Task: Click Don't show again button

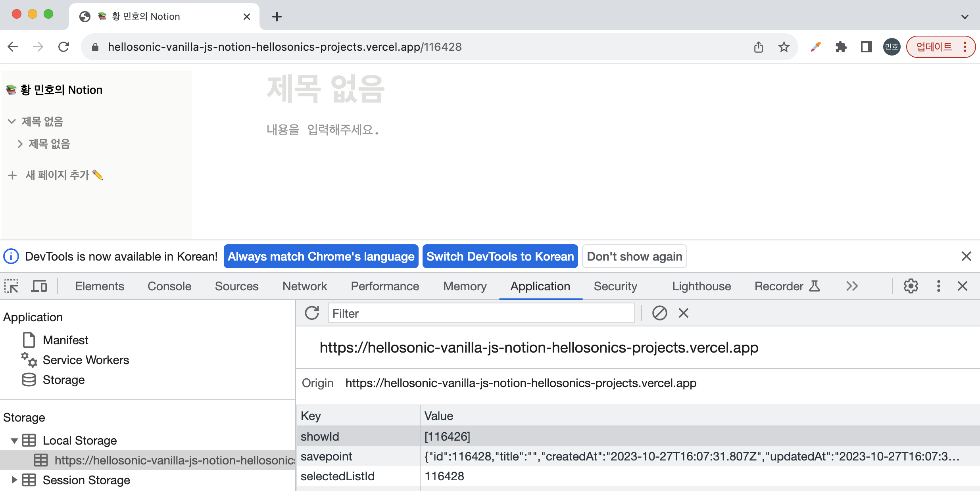Action: click(x=634, y=256)
